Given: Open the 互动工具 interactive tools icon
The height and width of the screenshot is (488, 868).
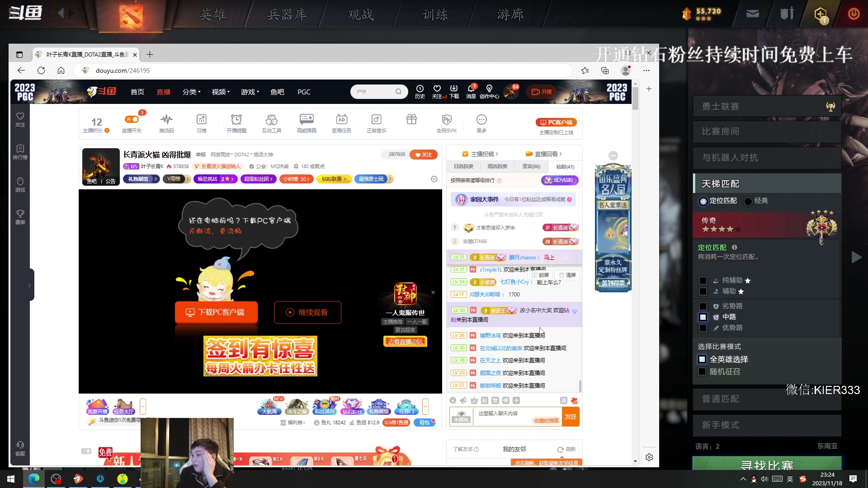Looking at the screenshot, I should pyautogui.click(x=272, y=122).
